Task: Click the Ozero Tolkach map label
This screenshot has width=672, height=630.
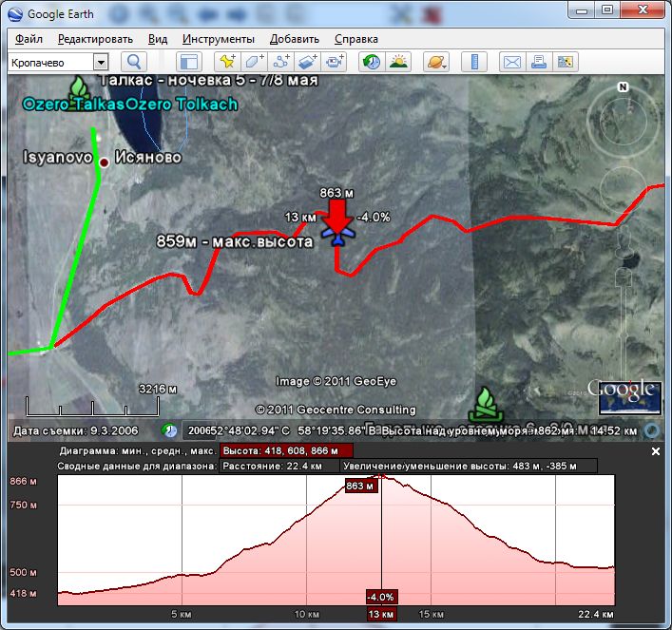Action: click(183, 105)
